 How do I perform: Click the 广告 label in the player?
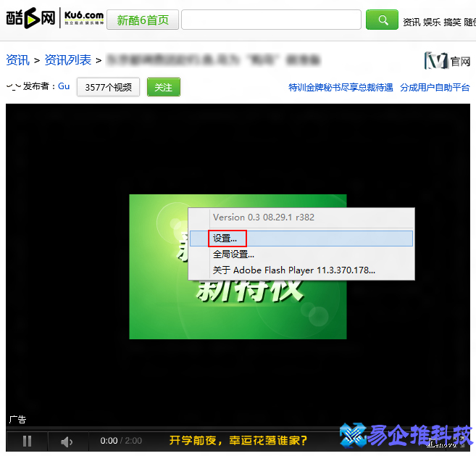(x=17, y=420)
